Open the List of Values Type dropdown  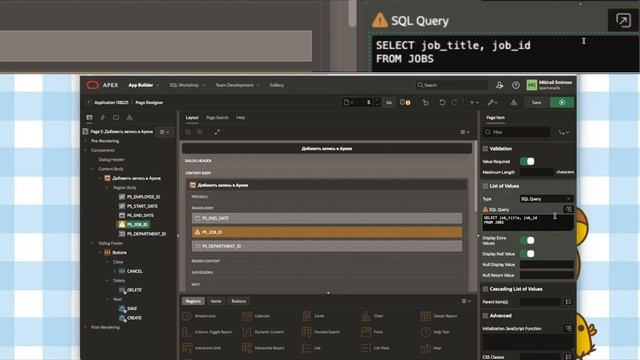click(x=546, y=199)
